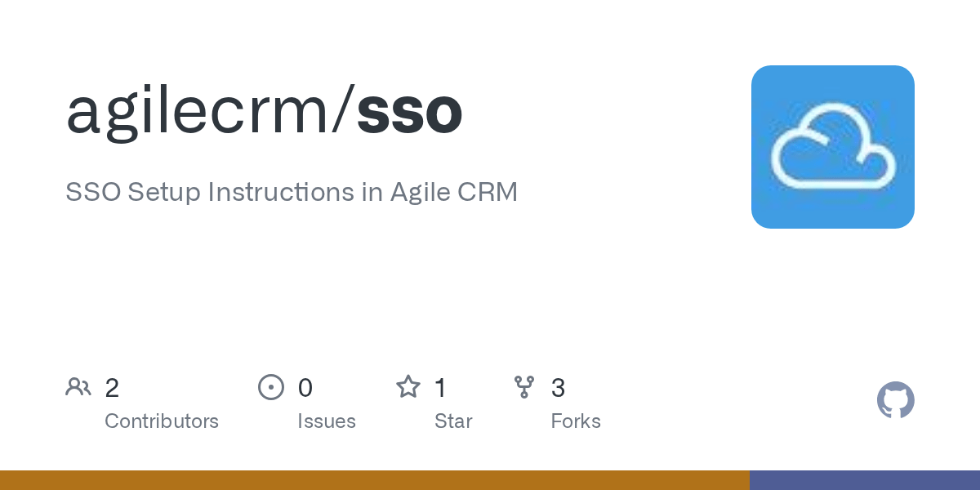The width and height of the screenshot is (980, 490).
Task: Click the GitHub Octocat logo
Action: pos(895,400)
